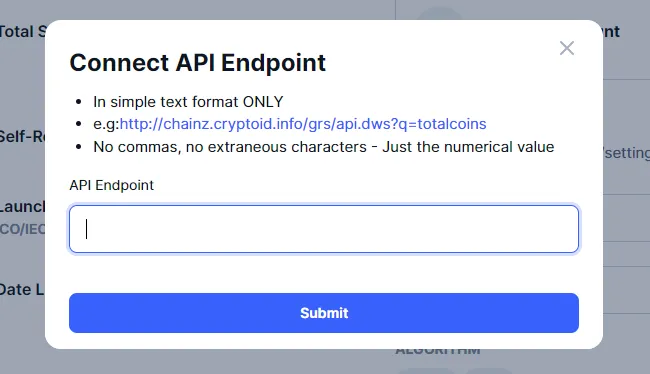650x374 pixels.
Task: Click the API Endpoint field label
Action: pyautogui.click(x=112, y=185)
